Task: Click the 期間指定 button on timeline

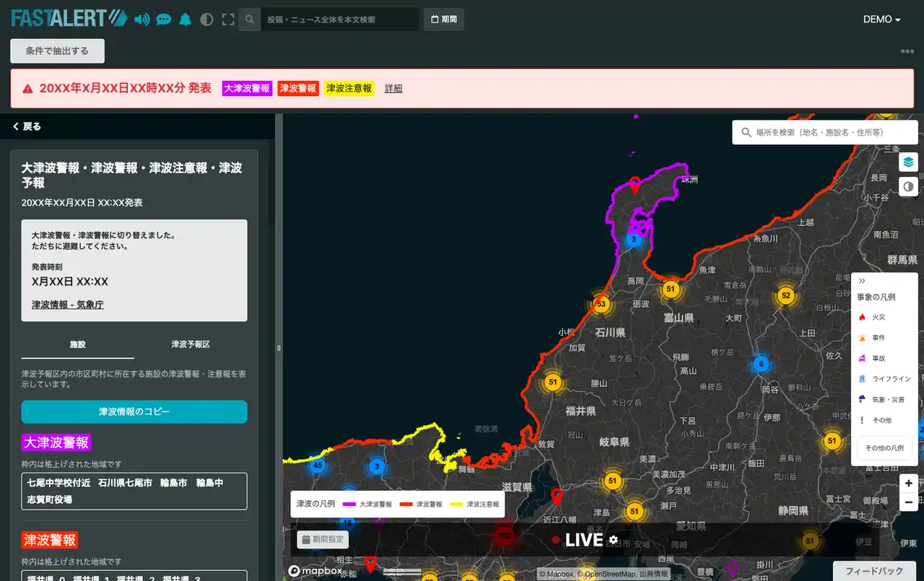Action: [323, 539]
